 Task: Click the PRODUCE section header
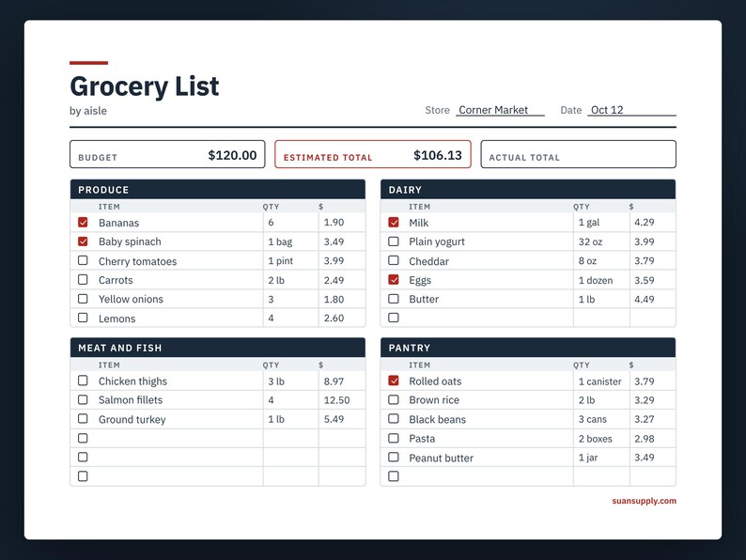218,190
